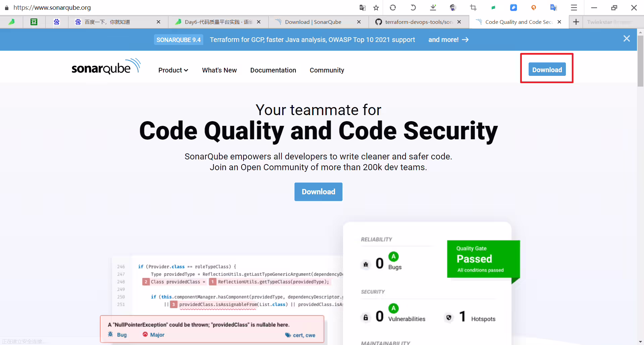Close the Download | SonarQube tab
Viewport: 644px width, 345px height.
pyautogui.click(x=359, y=22)
